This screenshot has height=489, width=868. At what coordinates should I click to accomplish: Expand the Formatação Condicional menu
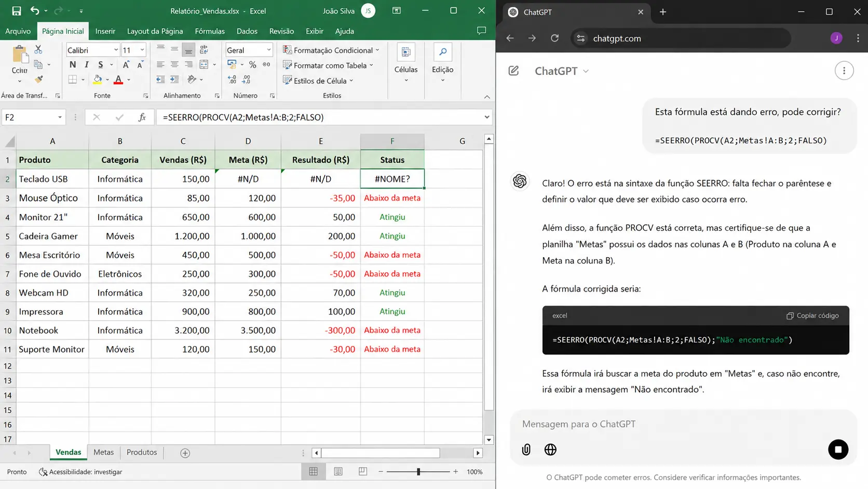331,50
